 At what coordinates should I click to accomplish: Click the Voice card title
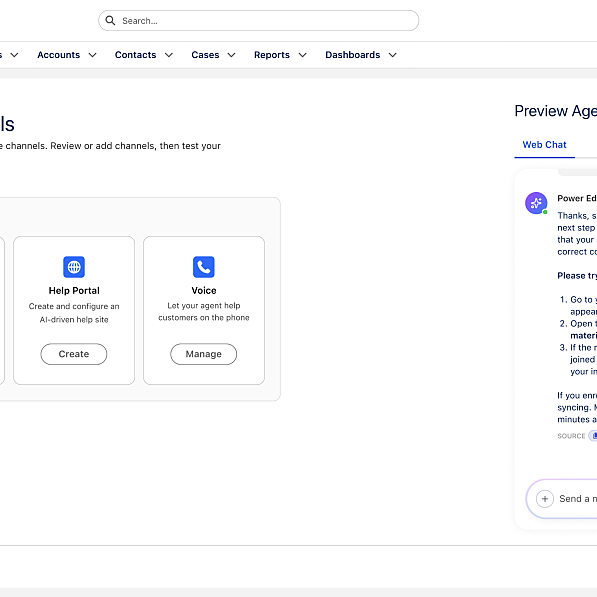[x=204, y=291]
